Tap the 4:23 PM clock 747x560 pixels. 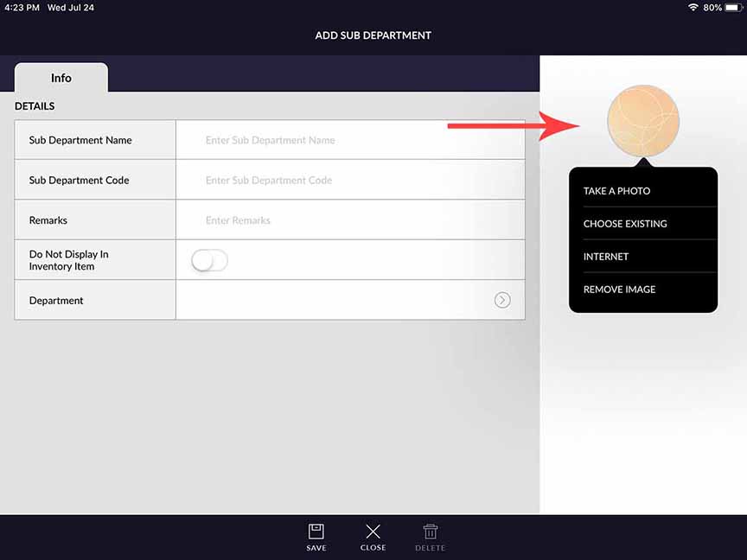[21, 8]
